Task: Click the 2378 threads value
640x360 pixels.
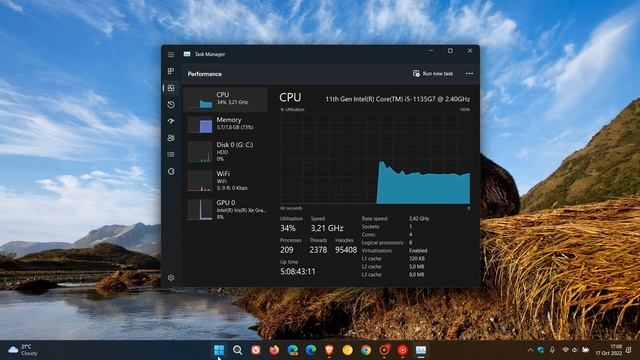Action: pos(318,250)
